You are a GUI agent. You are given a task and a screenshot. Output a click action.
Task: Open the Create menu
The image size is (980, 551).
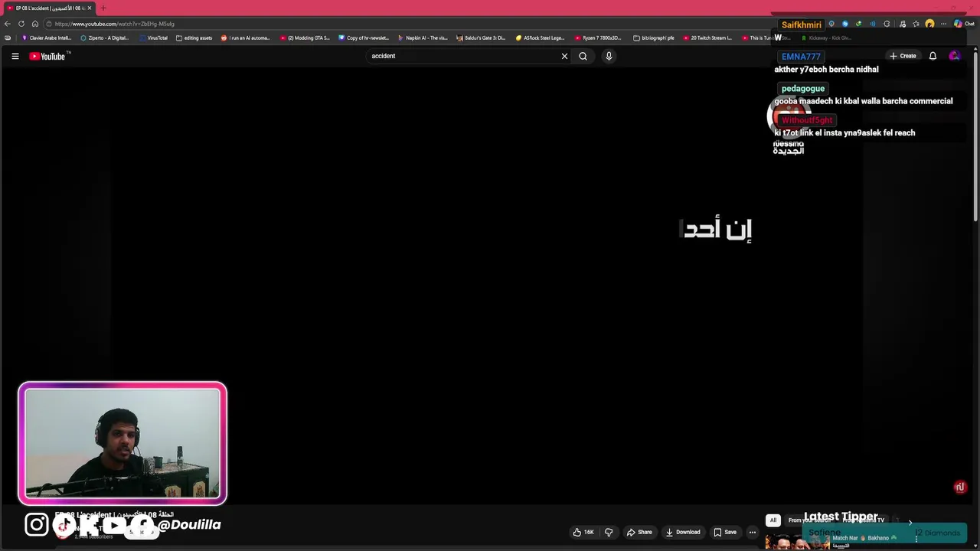[903, 56]
